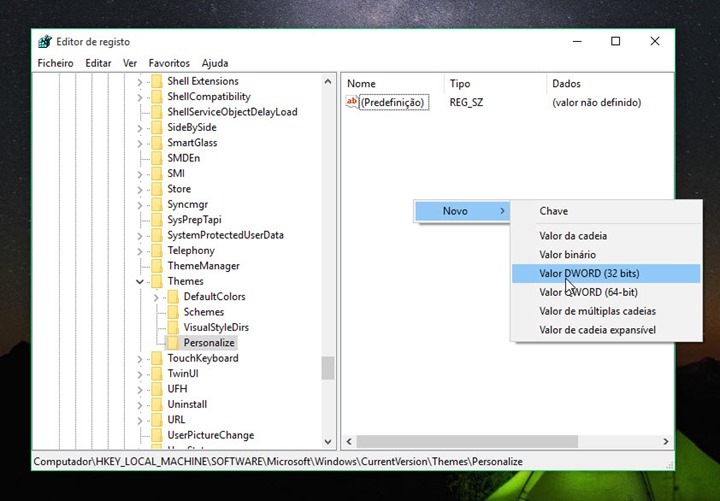Expand the Uninstall key
The height and width of the screenshot is (501, 720).
tap(140, 405)
